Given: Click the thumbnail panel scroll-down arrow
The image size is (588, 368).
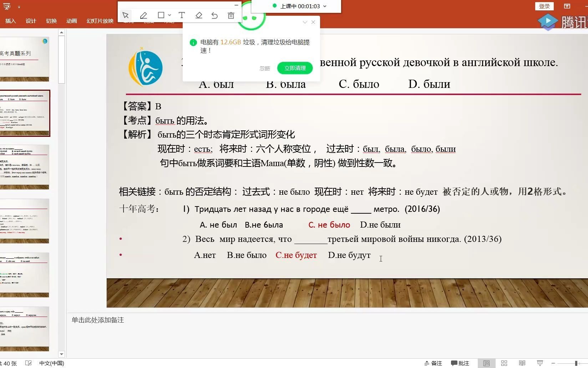Looking at the screenshot, I should click(61, 354).
